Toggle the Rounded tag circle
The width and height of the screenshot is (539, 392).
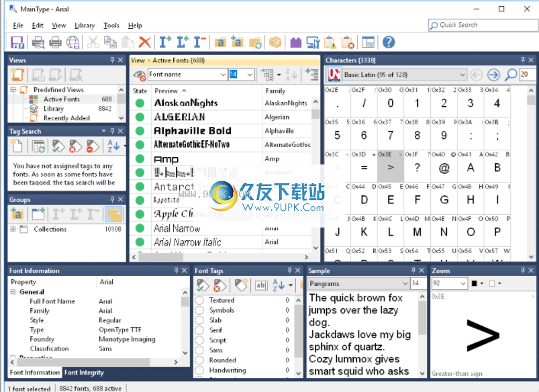[199, 360]
